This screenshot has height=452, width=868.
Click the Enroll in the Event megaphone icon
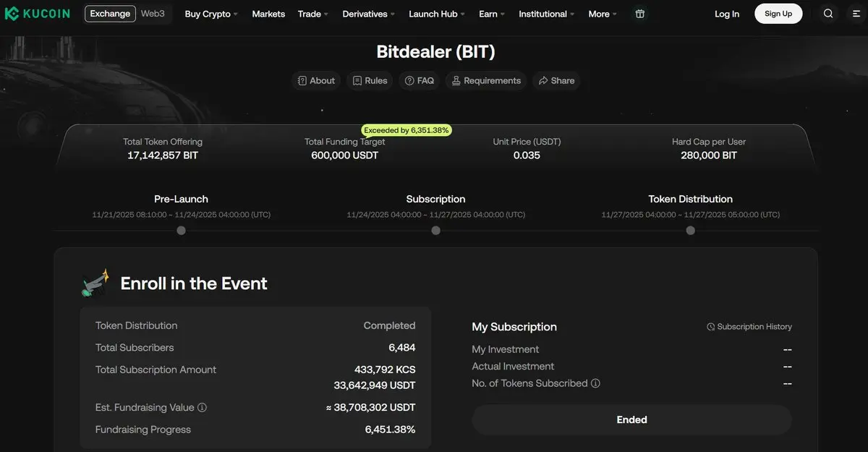(x=95, y=283)
